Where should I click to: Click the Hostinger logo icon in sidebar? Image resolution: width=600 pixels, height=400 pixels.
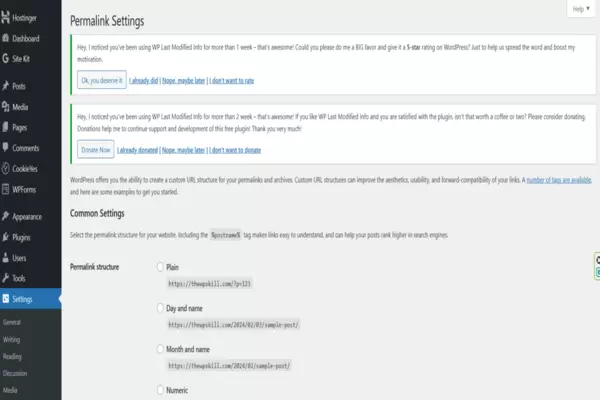5,17
